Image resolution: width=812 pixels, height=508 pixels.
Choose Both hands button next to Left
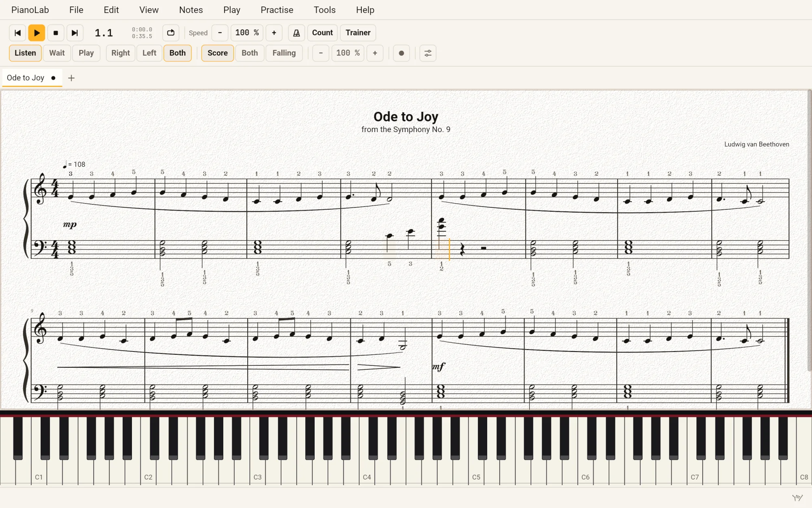(177, 53)
